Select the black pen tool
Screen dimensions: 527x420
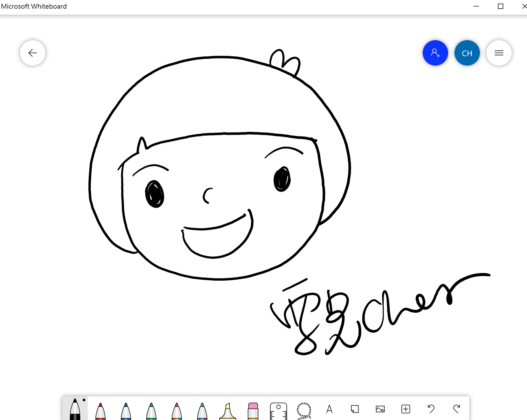point(75,409)
